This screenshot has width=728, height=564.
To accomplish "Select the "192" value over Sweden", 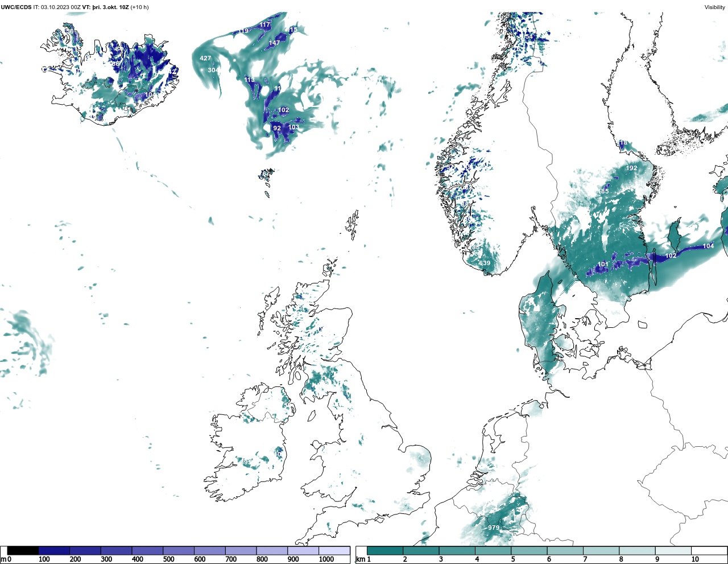I will click(632, 168).
